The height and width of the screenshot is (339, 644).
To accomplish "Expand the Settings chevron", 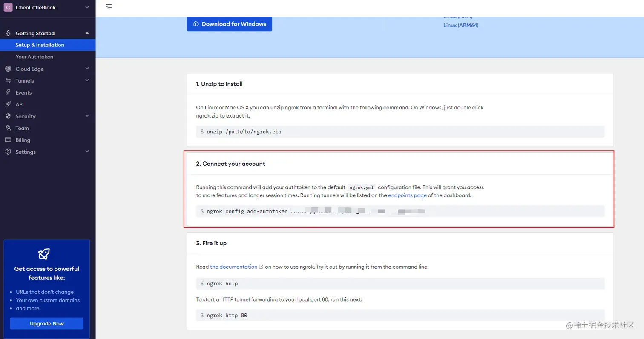I will pos(87,152).
